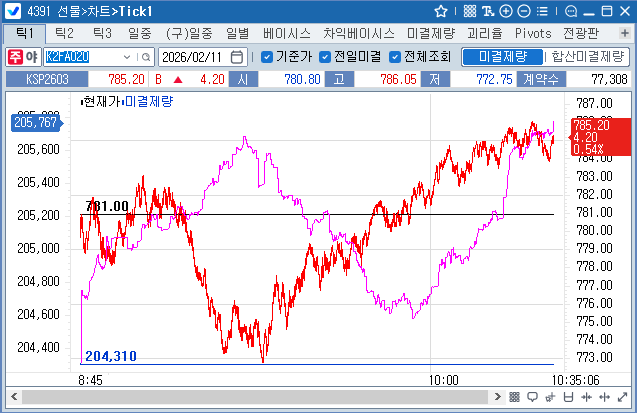Uncheck the 전일미결 checkbox

tap(324, 57)
